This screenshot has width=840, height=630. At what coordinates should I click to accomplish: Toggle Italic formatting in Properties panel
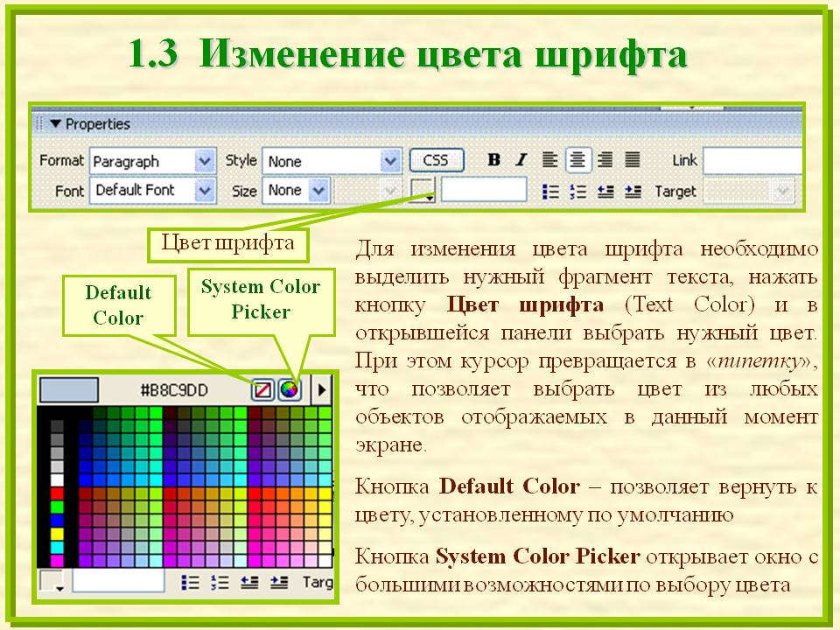click(x=521, y=159)
